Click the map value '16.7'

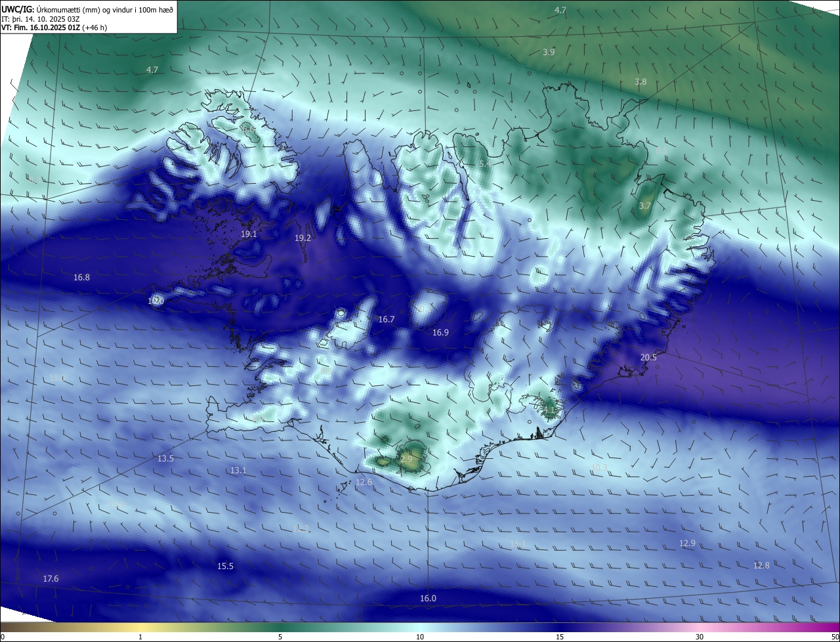pos(387,320)
